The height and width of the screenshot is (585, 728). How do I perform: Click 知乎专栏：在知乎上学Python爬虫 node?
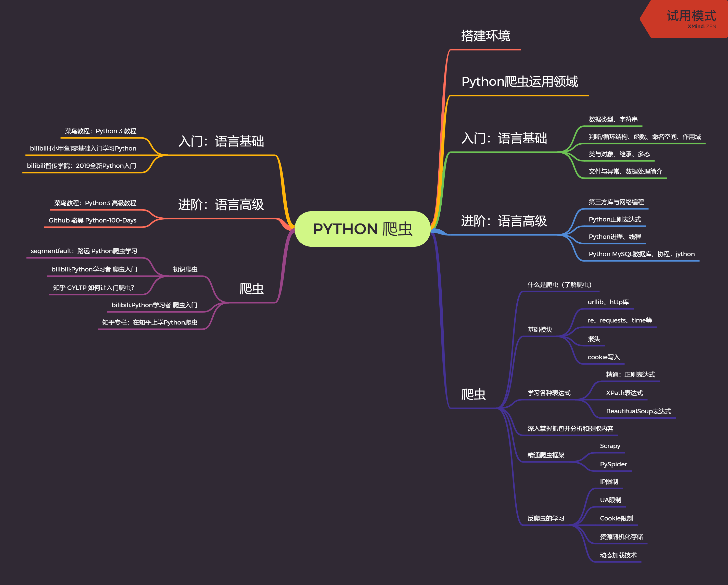[150, 322]
